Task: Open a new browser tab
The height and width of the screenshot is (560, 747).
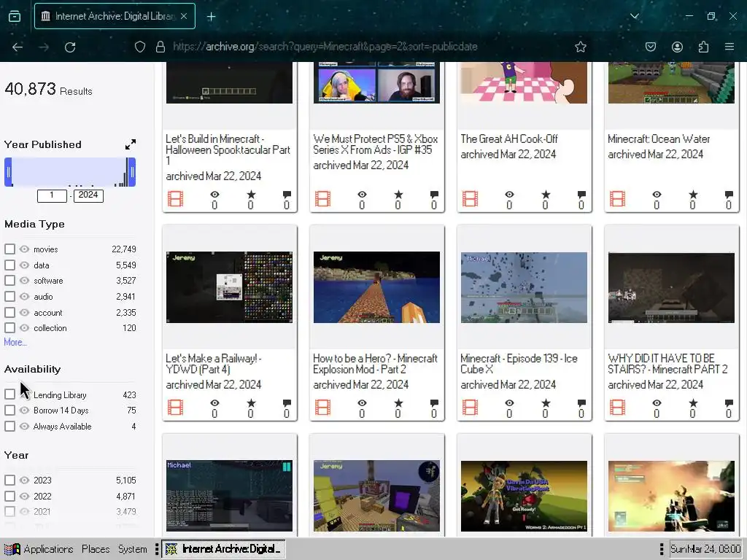Action: point(211,17)
